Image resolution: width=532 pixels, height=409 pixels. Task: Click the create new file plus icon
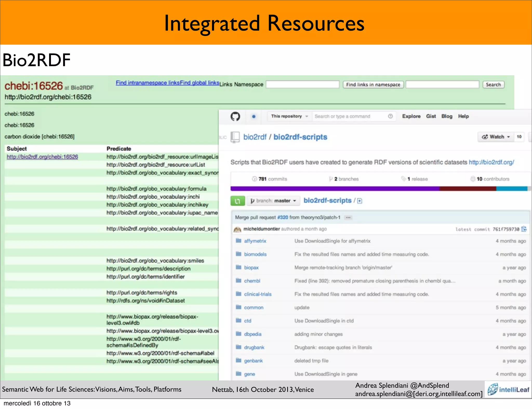click(x=360, y=201)
